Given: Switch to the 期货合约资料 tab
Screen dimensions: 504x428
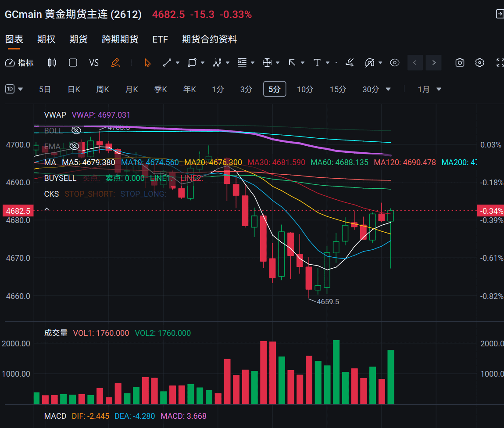Looking at the screenshot, I should click(x=209, y=39).
